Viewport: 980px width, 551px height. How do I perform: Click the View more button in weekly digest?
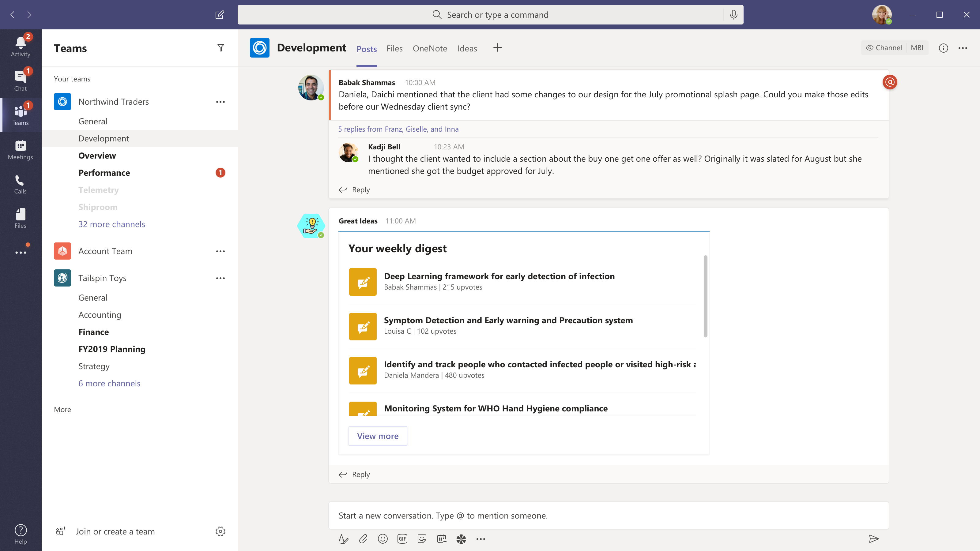pyautogui.click(x=377, y=436)
